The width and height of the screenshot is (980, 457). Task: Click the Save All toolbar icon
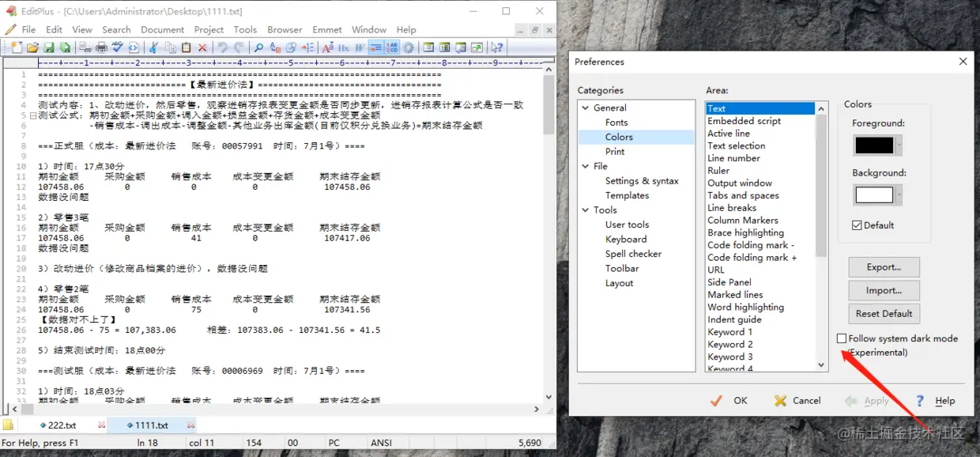[65, 47]
